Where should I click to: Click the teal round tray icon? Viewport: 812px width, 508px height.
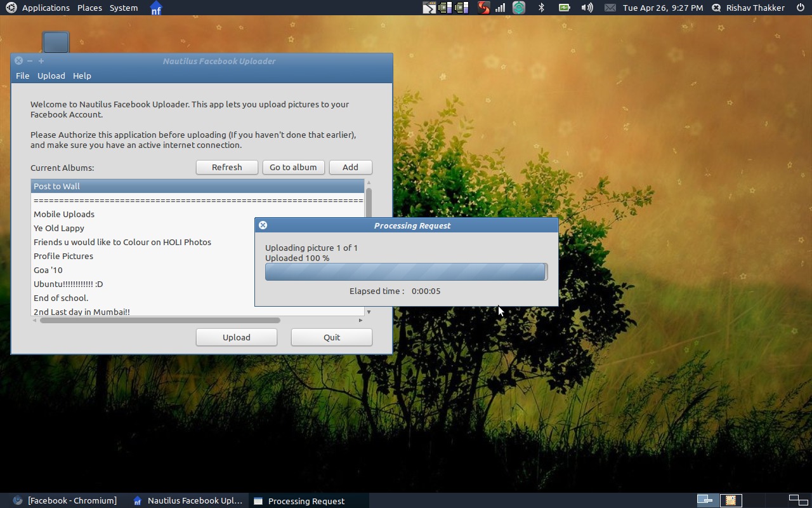519,8
